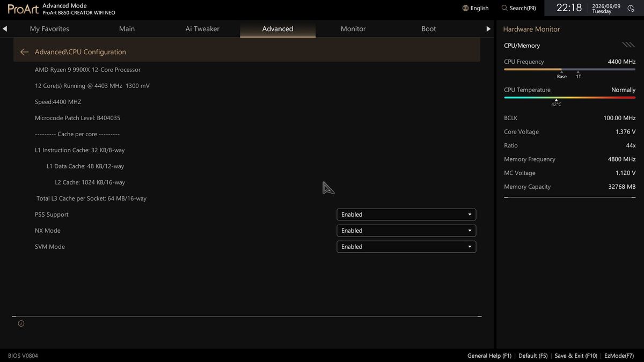Click Core Voltage value 1.376 V
The image size is (644, 362).
click(625, 132)
